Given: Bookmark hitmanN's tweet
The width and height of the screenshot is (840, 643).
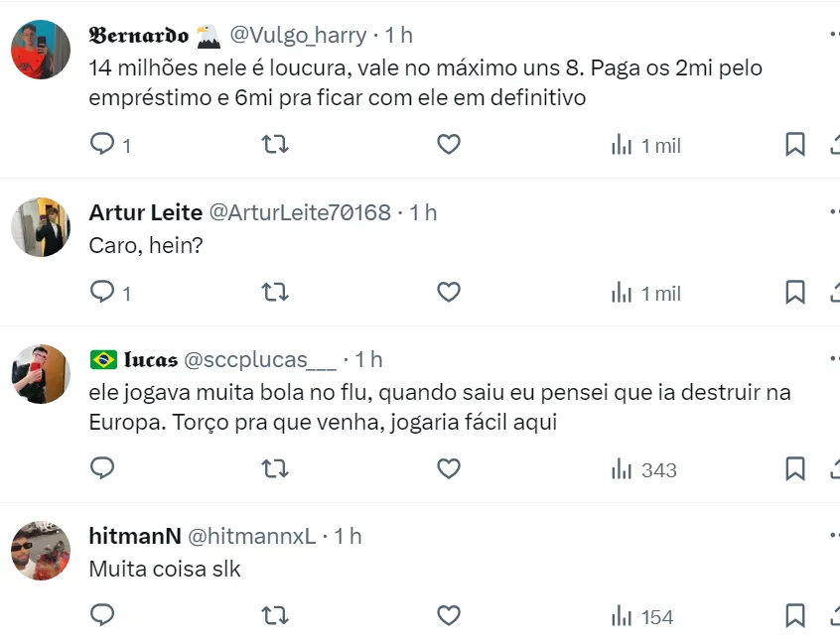Looking at the screenshot, I should point(794,616).
